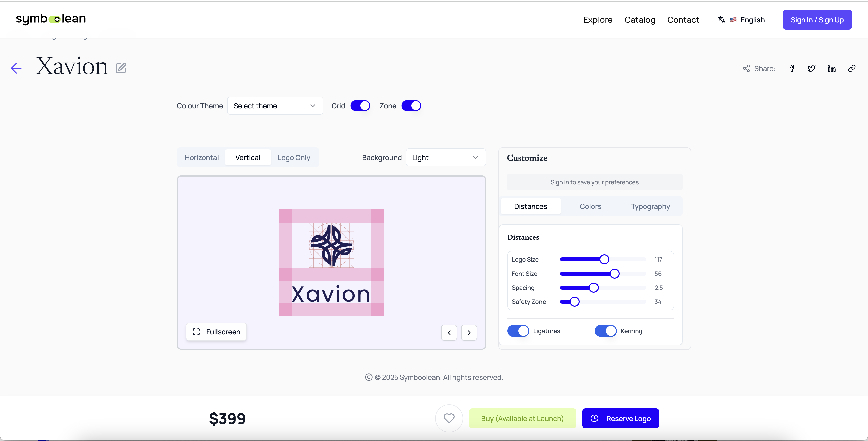Viewport: 868px width, 441px height.
Task: Share on Twitter
Action: click(812, 68)
